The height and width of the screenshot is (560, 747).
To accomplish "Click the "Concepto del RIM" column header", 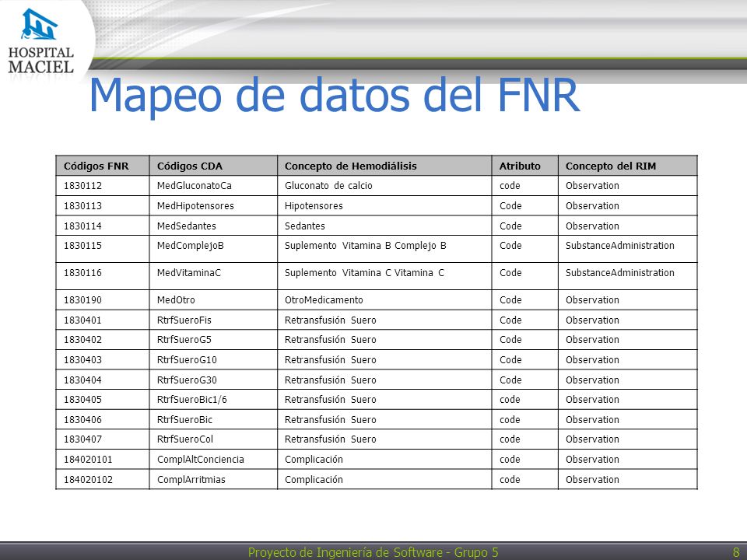I will (627, 166).
